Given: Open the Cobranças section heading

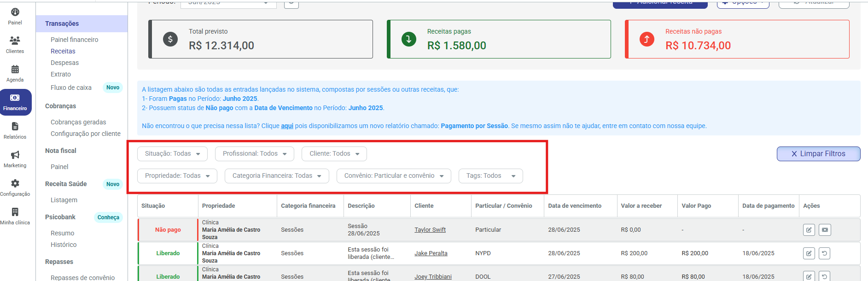Looking at the screenshot, I should [x=60, y=106].
